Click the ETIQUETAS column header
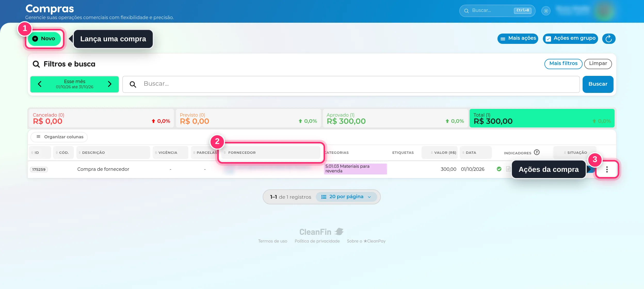The height and width of the screenshot is (289, 644). pyautogui.click(x=403, y=152)
